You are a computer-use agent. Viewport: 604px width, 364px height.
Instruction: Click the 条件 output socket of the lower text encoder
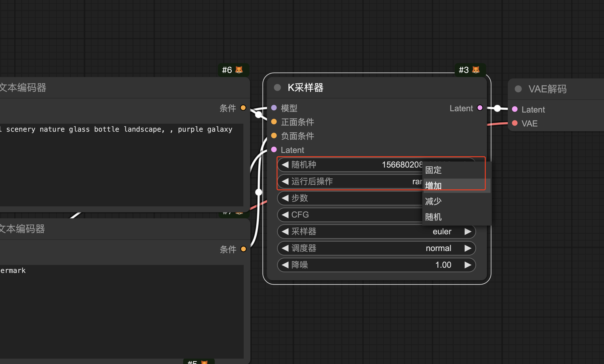pos(243,249)
